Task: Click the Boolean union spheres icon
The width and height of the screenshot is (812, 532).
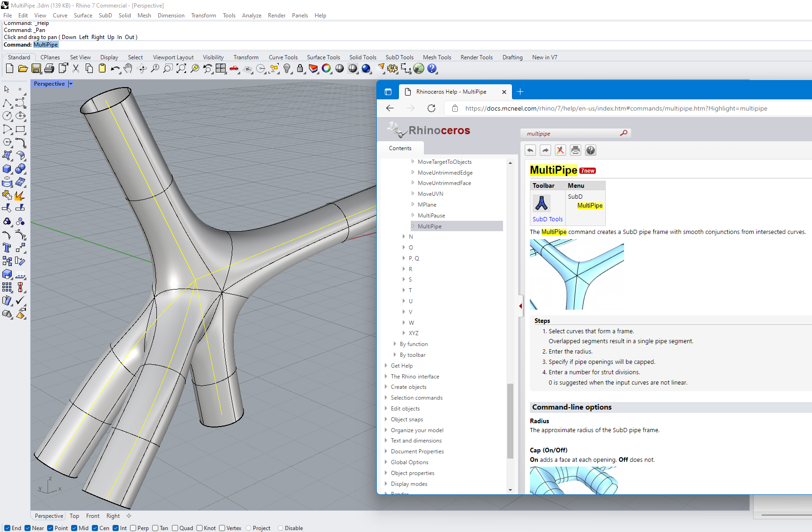Action: 20,169
